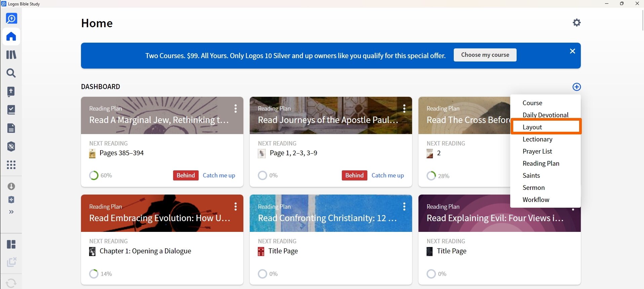Go to the Home icon in sidebar
Viewport: 644px width, 289px height.
(11, 36)
